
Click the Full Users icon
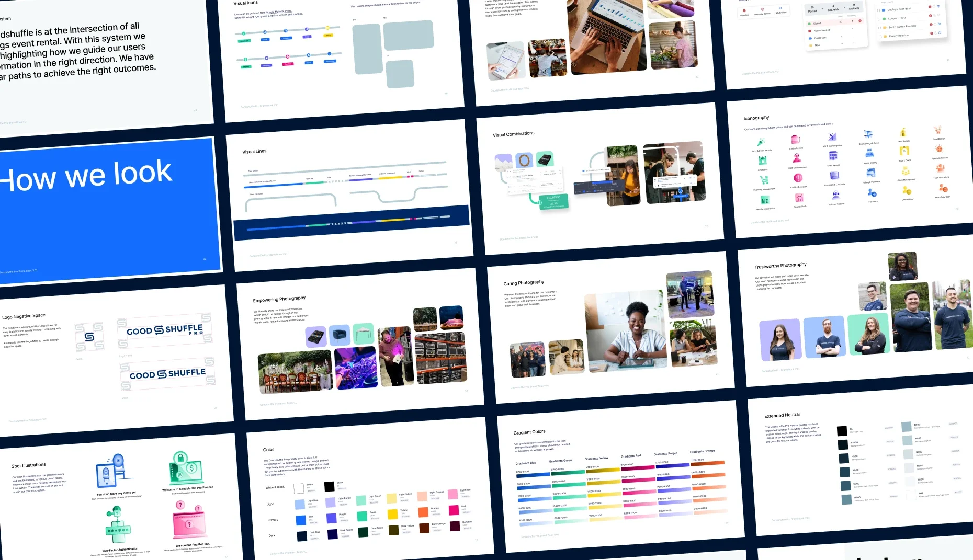click(x=872, y=193)
